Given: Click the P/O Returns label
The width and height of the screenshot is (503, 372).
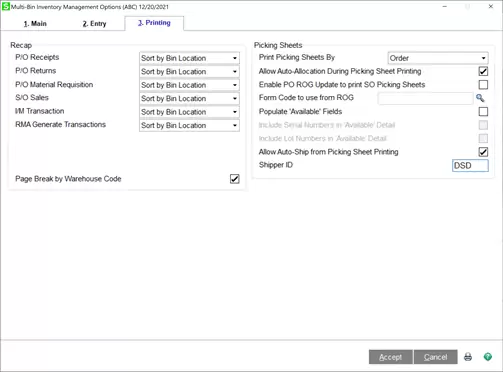Looking at the screenshot, I should click(x=36, y=71).
